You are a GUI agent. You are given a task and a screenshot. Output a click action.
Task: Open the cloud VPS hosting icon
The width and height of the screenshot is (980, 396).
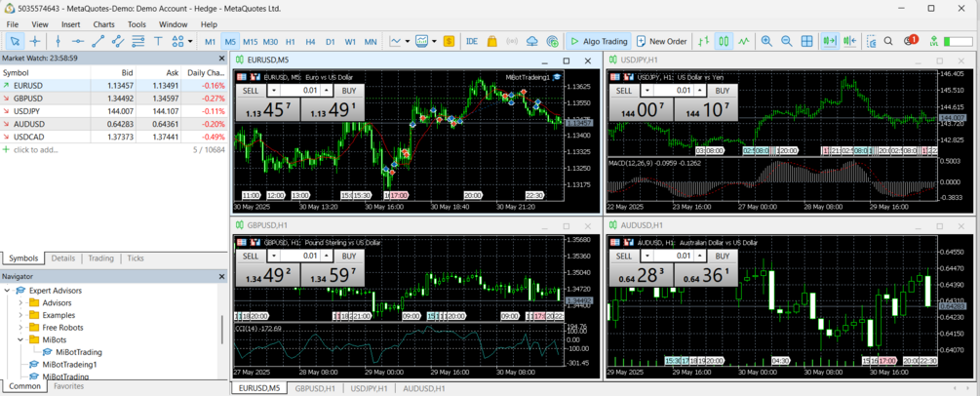click(x=531, y=41)
